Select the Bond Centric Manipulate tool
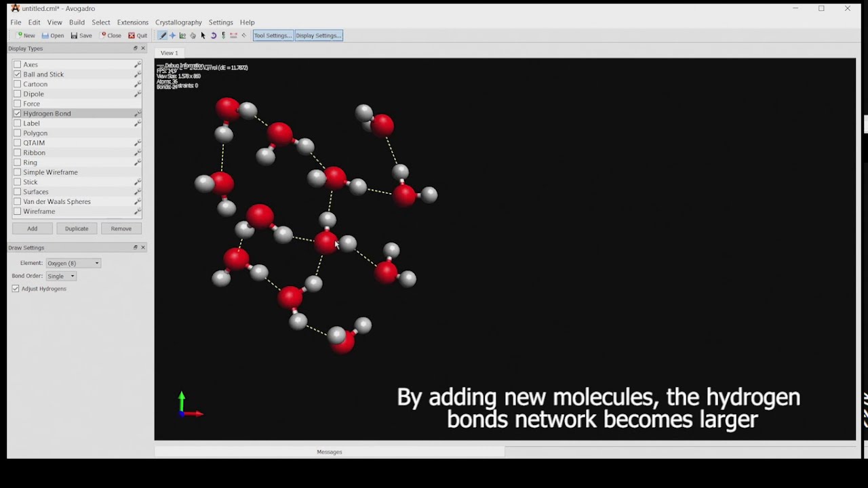 pos(182,35)
